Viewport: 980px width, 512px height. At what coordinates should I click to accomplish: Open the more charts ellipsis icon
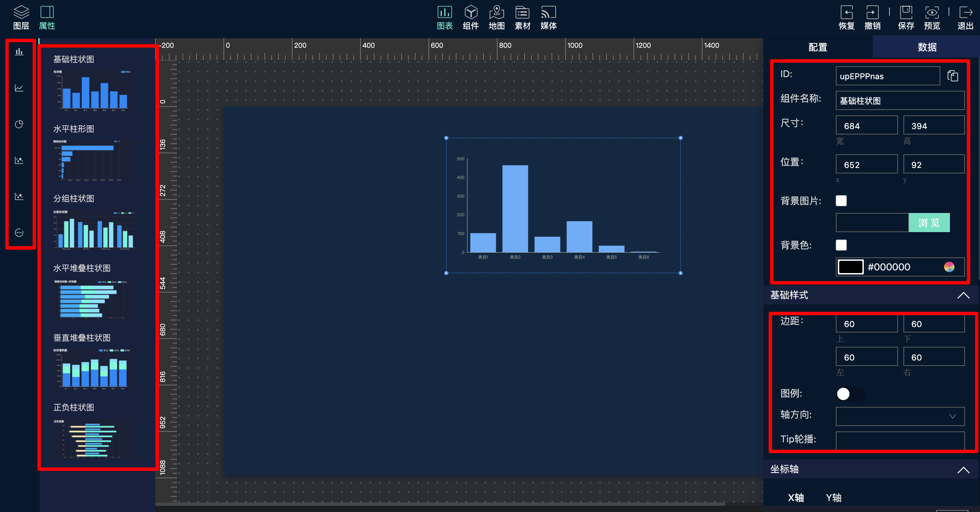coord(19,233)
